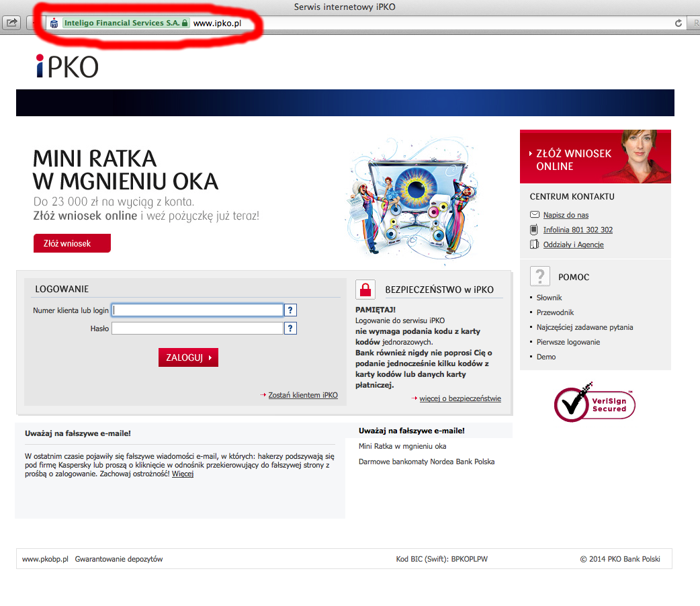
Task: Click the LOGOWANIE section heading
Action: (62, 289)
